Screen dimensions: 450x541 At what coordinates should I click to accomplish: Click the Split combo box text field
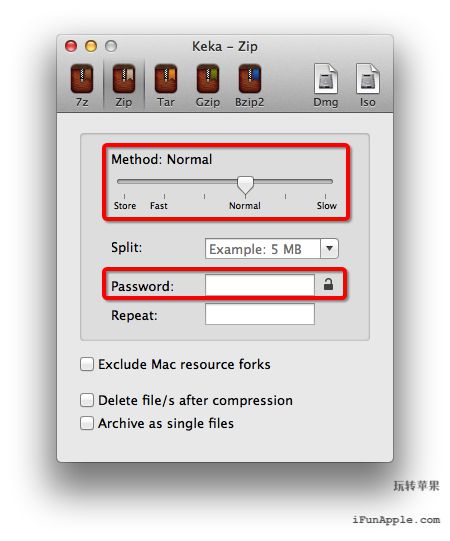(x=263, y=248)
